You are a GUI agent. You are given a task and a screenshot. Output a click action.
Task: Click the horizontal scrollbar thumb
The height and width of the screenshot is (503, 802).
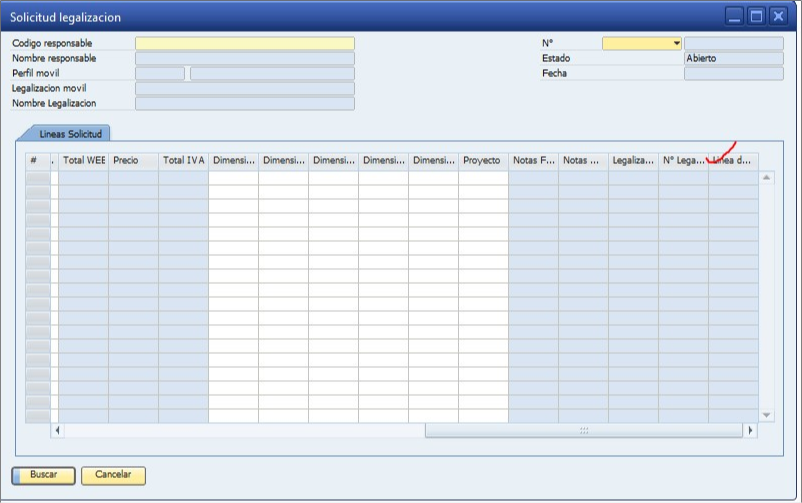pyautogui.click(x=584, y=430)
